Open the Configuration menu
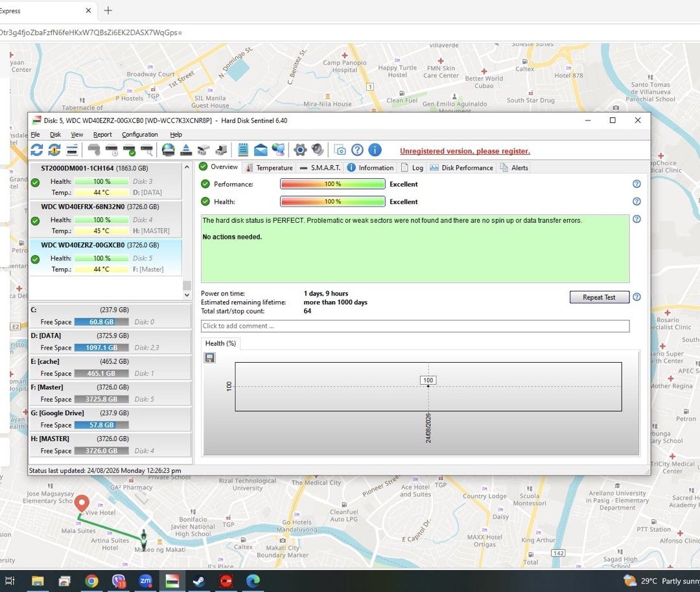The height and width of the screenshot is (592, 700). point(140,134)
